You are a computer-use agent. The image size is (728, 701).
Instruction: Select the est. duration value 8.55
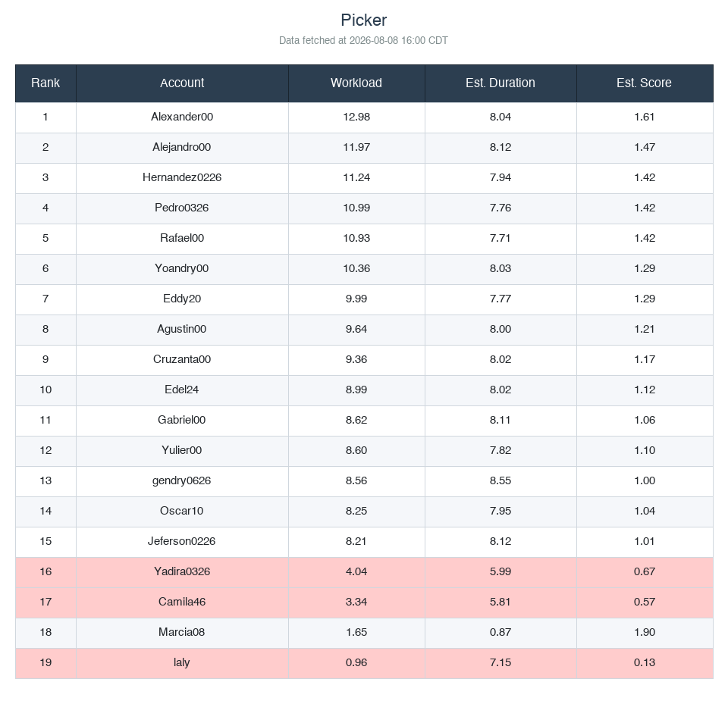pyautogui.click(x=500, y=480)
